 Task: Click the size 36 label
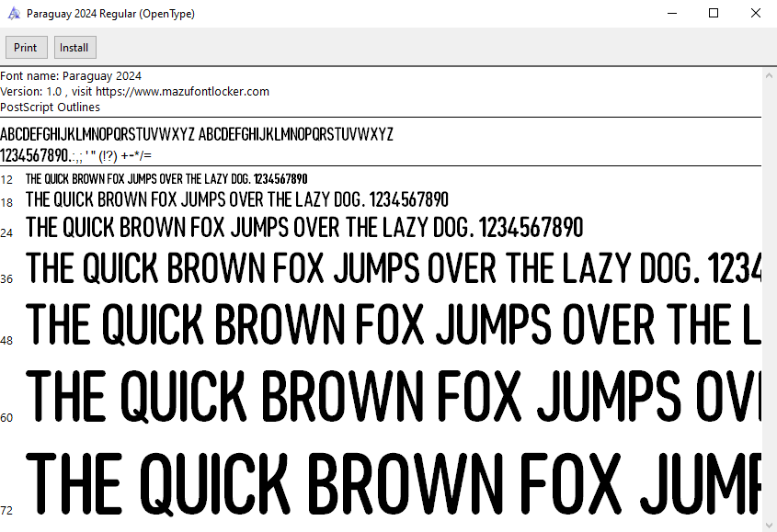(x=6, y=277)
